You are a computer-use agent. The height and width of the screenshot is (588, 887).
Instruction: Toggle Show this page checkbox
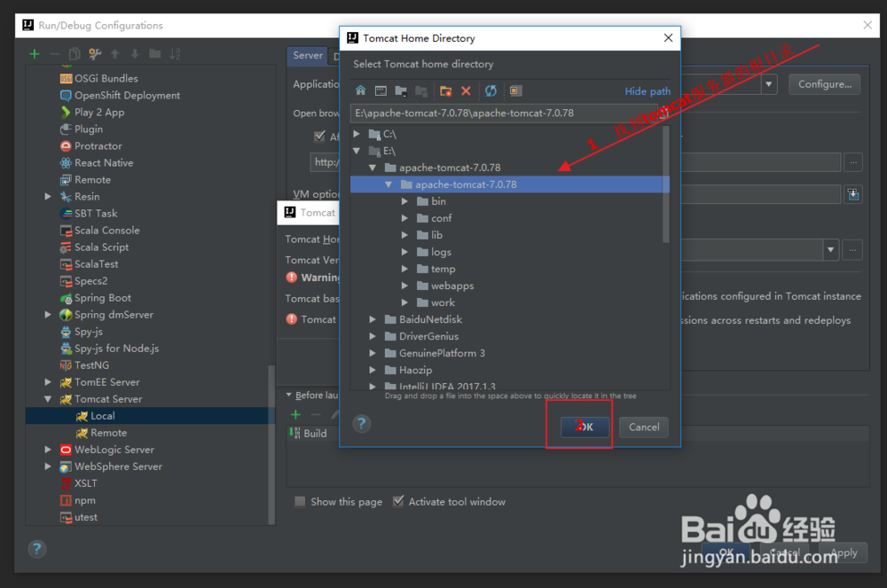pyautogui.click(x=301, y=501)
